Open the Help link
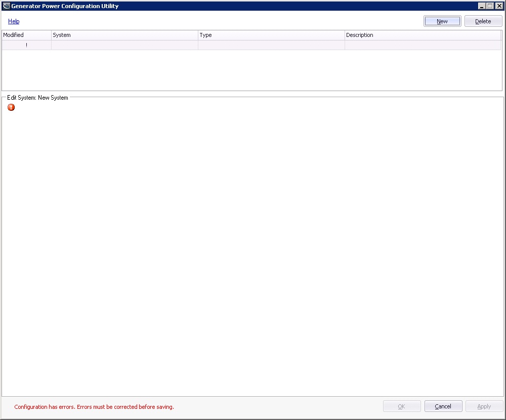This screenshot has width=506, height=420. point(14,21)
